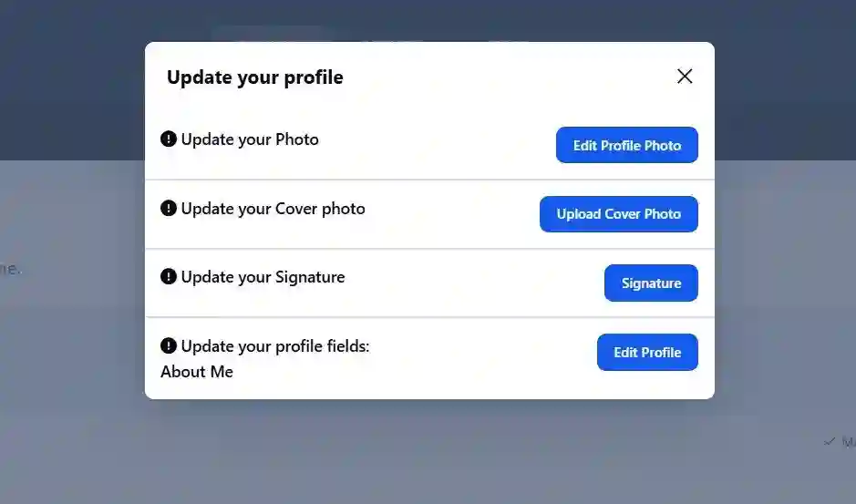This screenshot has height=504, width=856.
Task: Click the 'About Me' field name
Action: pyautogui.click(x=197, y=372)
